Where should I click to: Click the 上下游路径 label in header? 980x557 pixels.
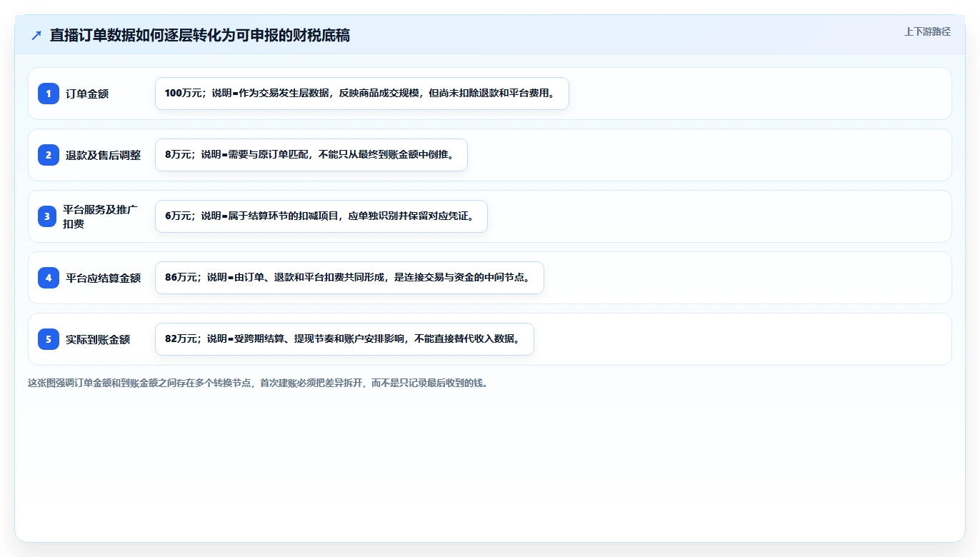[927, 31]
